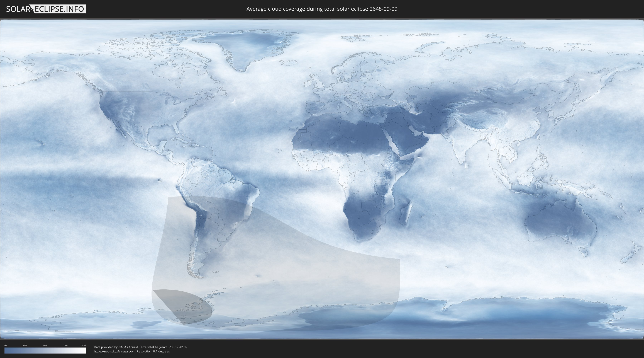Click the '0%' legend label
Viewport: 644px width, 358px height.
(x=6, y=345)
